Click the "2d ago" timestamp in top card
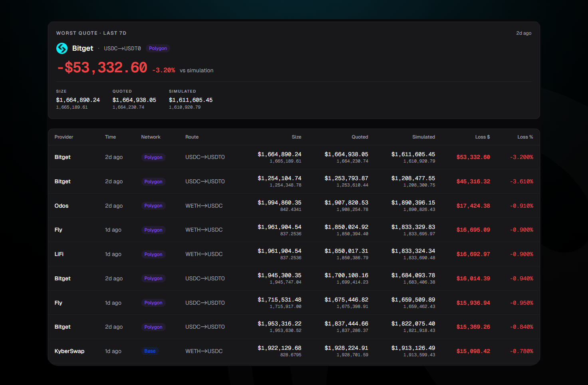Image resolution: width=588 pixels, height=385 pixels. [524, 33]
